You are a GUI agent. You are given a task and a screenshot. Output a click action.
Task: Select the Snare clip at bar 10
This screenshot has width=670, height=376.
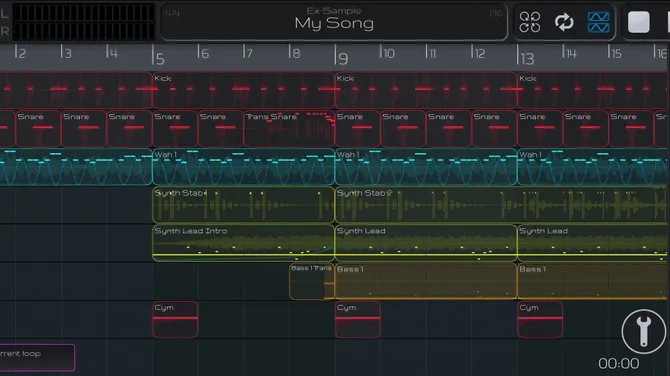[403, 128]
